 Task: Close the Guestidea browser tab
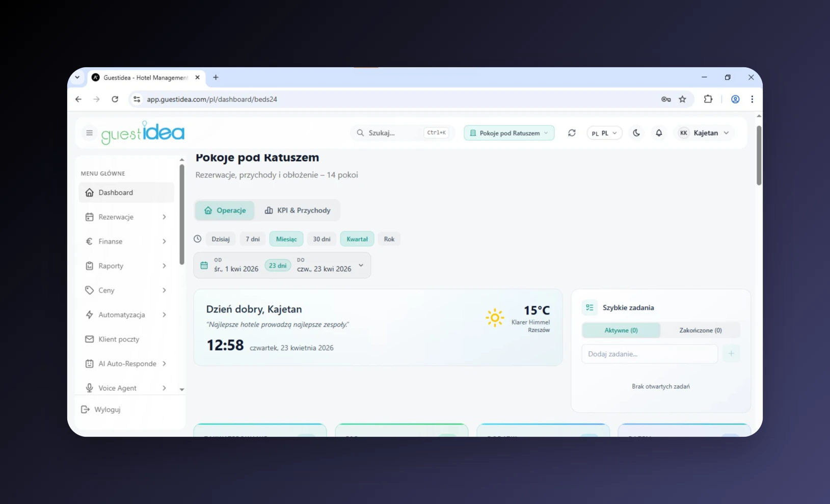click(198, 77)
